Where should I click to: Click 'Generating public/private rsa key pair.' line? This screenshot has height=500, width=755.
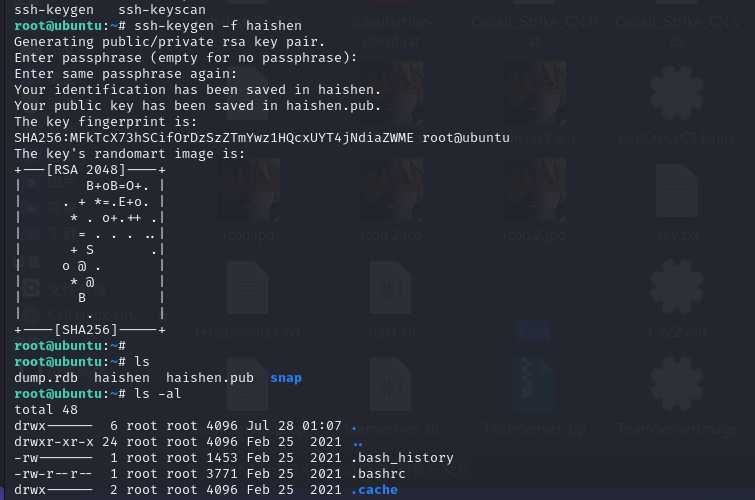[169, 41]
